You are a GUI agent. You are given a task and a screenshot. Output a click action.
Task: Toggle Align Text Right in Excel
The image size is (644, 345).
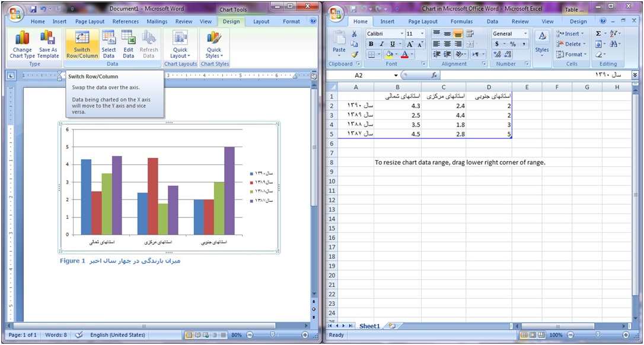pyautogui.click(x=458, y=44)
